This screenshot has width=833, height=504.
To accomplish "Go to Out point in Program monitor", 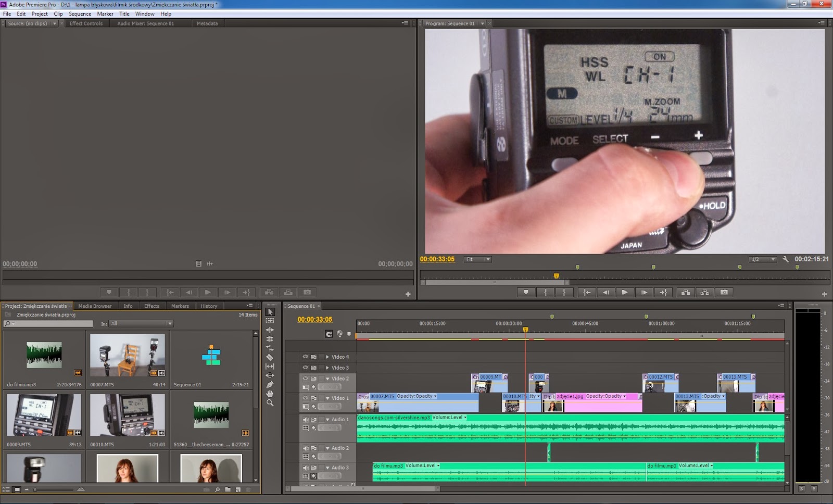I will 663,292.
